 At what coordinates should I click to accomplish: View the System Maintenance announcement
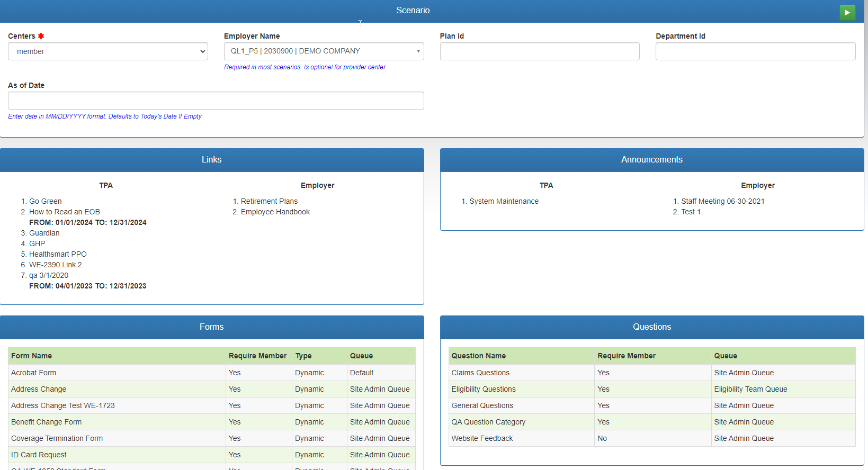[x=504, y=201]
